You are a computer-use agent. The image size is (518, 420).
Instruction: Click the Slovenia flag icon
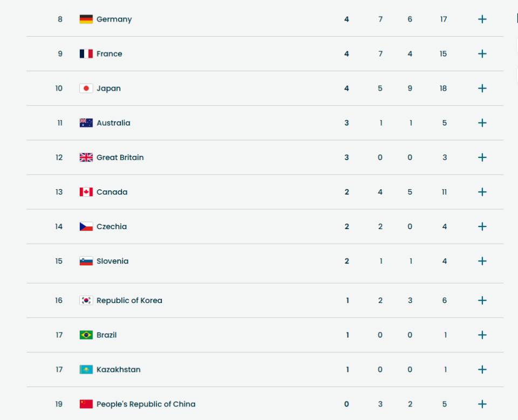click(x=86, y=261)
